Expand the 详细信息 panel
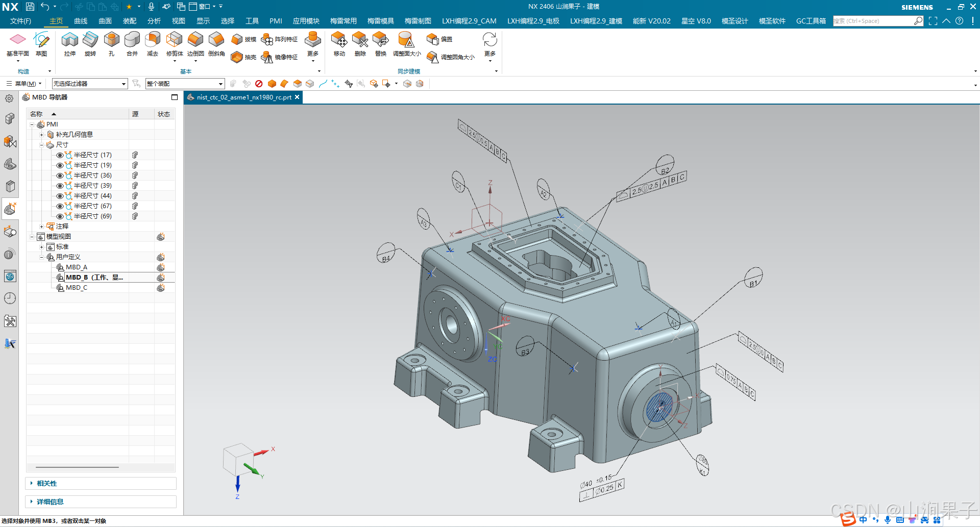Image resolution: width=980 pixels, height=527 pixels. (101, 501)
